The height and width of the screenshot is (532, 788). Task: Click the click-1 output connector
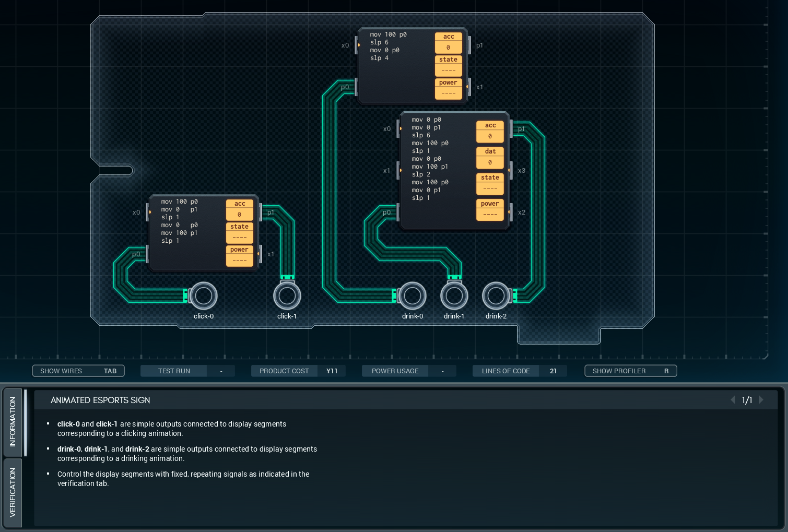[287, 296]
